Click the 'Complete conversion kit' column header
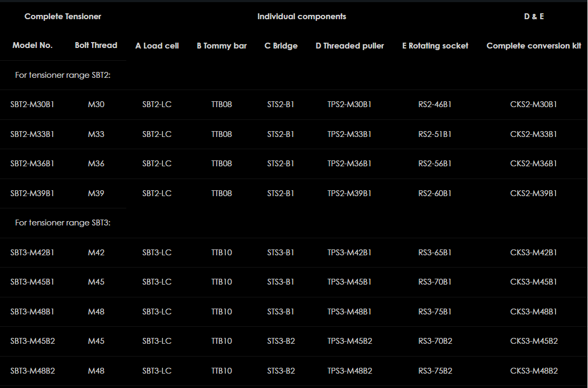Screen dimensions: 588x388 click(x=534, y=46)
